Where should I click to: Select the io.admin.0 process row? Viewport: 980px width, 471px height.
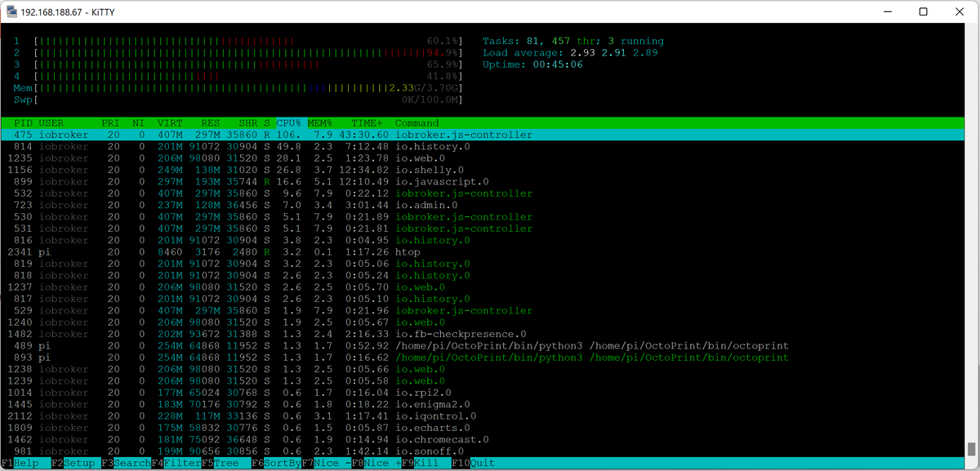point(483,205)
